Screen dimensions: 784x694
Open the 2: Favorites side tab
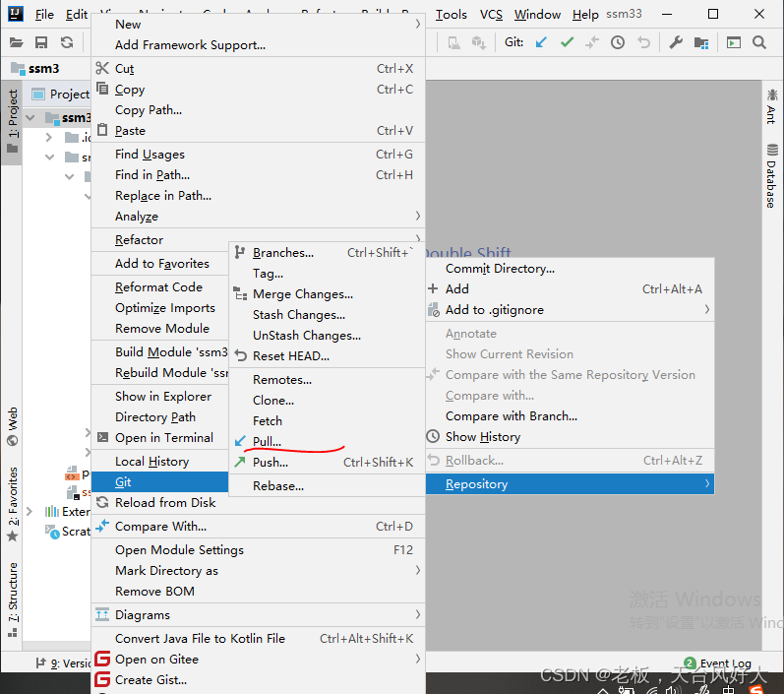12,504
